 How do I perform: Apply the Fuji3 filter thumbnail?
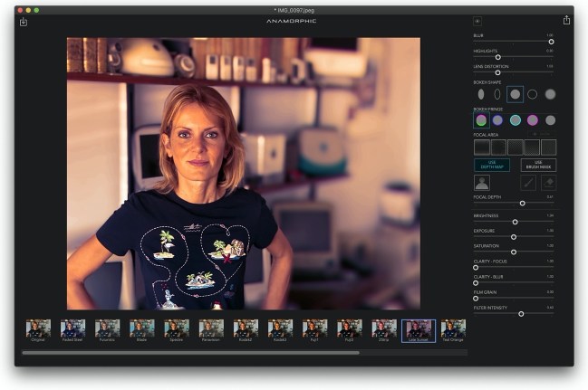pos(350,330)
